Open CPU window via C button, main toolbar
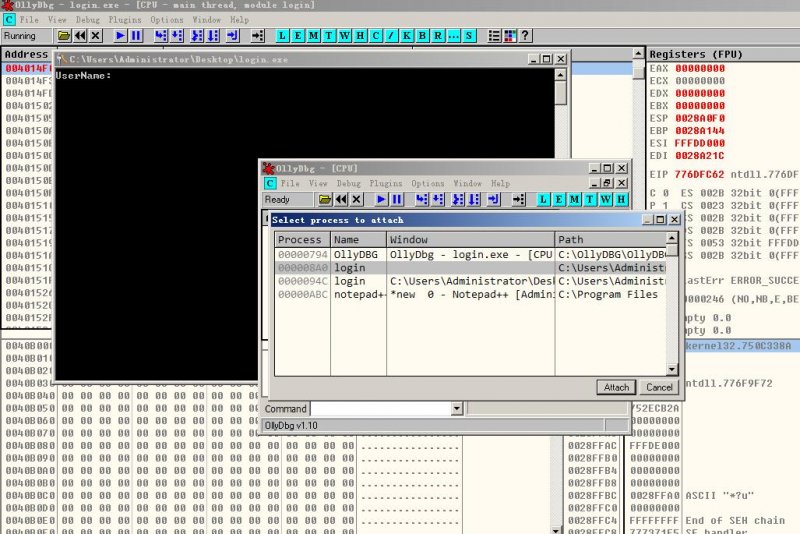The image size is (800, 534). [376, 36]
